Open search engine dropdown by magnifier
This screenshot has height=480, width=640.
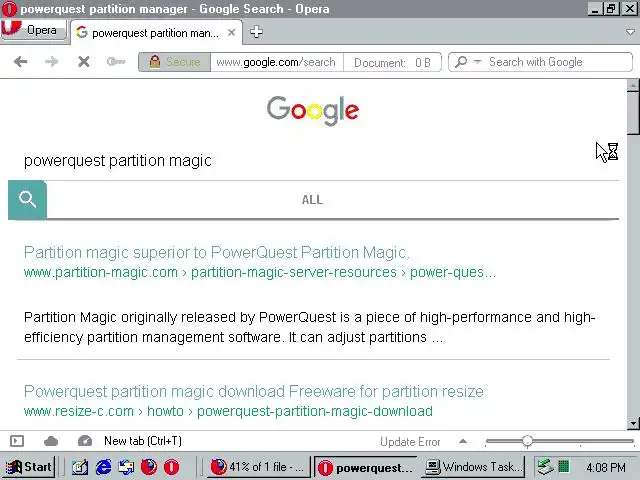click(x=467, y=62)
